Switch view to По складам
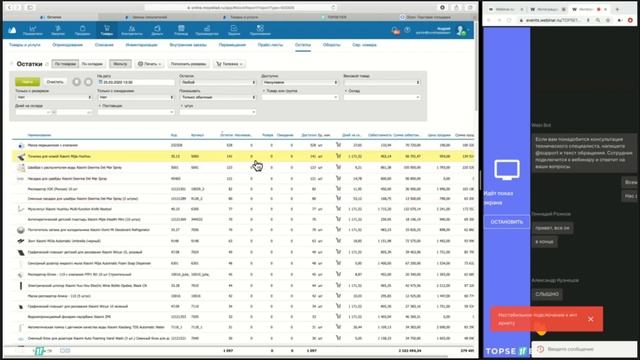Viewport: 640px width, 360px height. click(92, 64)
